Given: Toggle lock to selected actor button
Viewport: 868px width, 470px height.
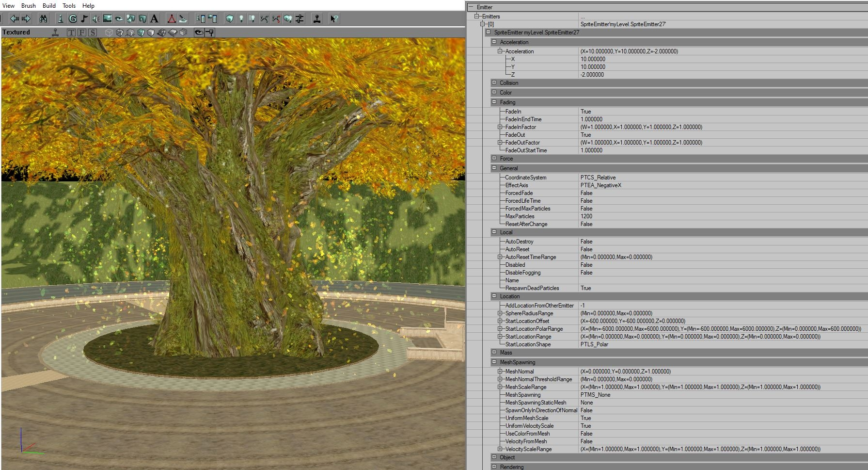Looking at the screenshot, I should (210, 32).
